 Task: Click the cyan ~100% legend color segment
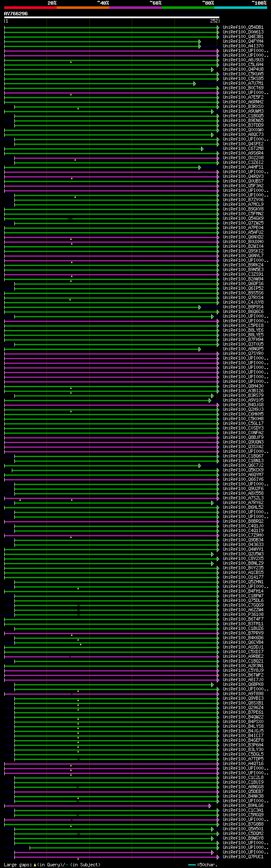241,8
